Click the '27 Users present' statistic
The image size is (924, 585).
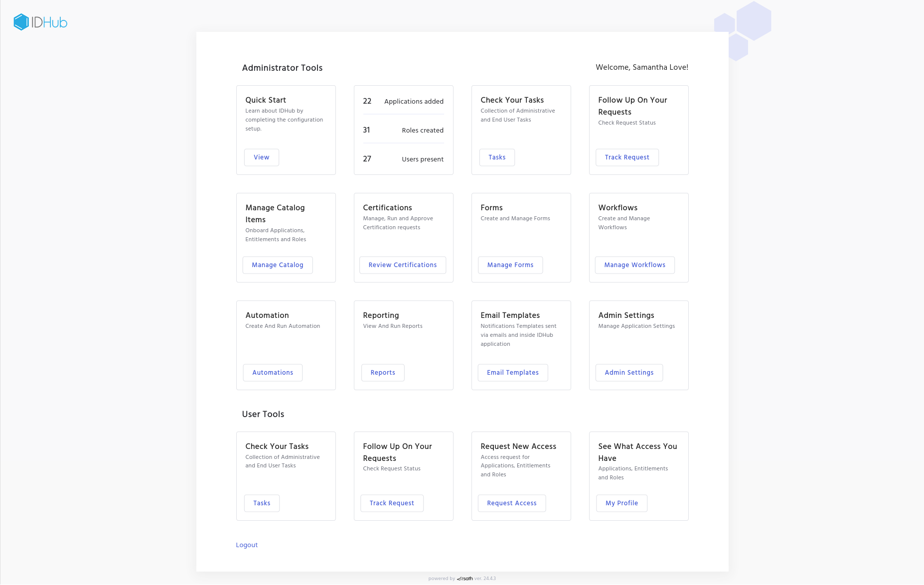403,159
